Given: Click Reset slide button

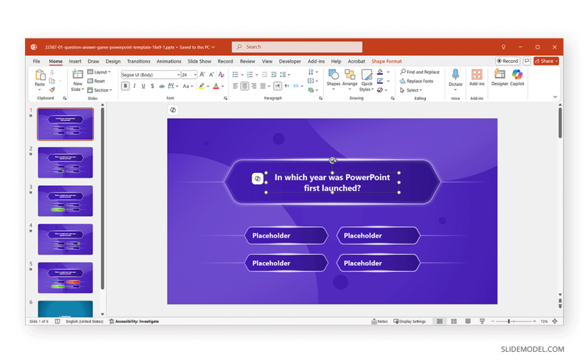Looking at the screenshot, I should 97,81.
